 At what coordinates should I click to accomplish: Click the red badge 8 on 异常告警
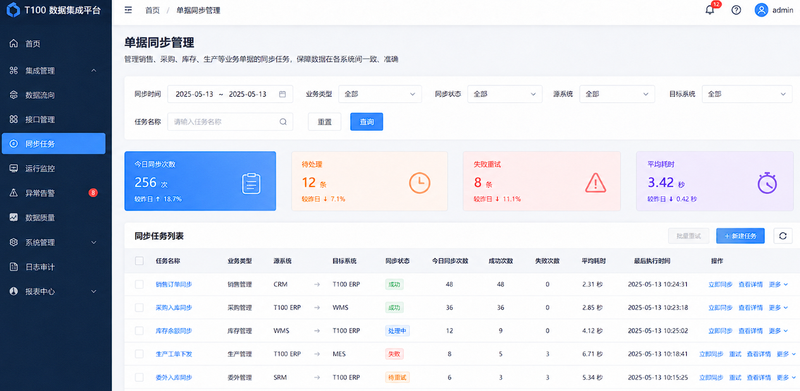click(x=93, y=192)
